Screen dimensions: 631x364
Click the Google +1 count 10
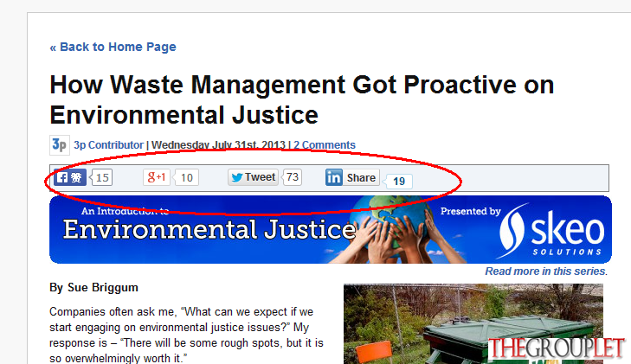186,177
